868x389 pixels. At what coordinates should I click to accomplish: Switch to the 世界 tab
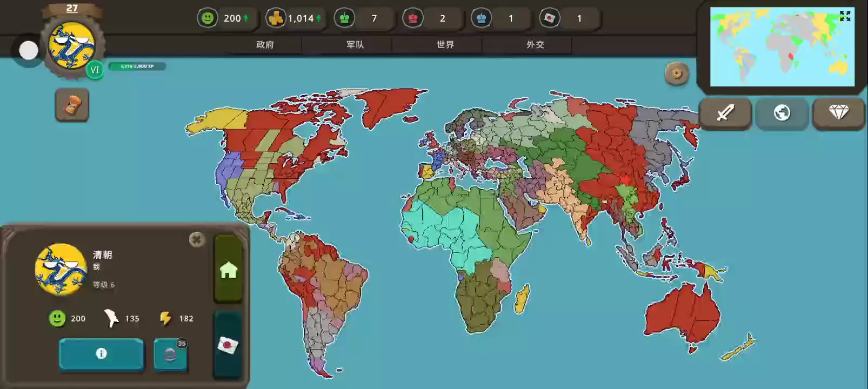[445, 45]
